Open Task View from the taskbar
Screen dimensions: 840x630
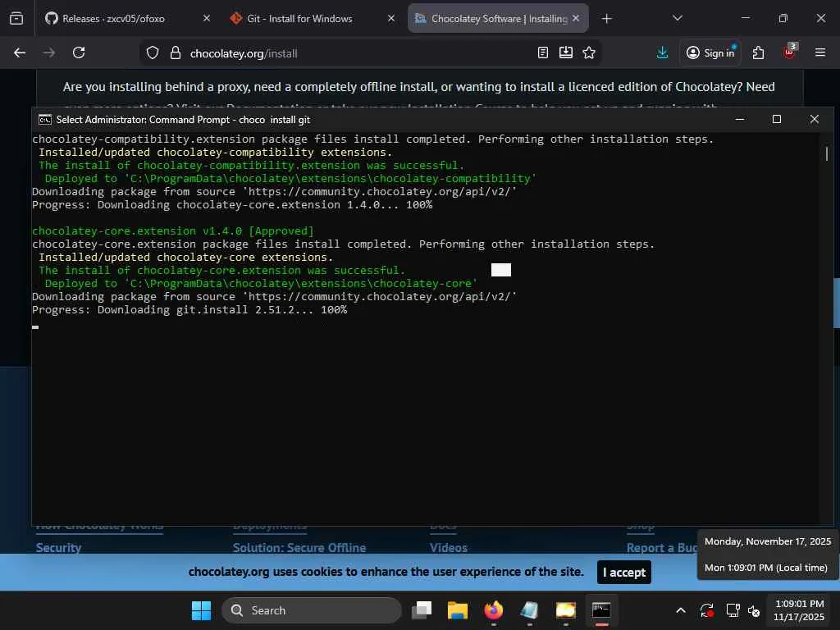[422, 610]
